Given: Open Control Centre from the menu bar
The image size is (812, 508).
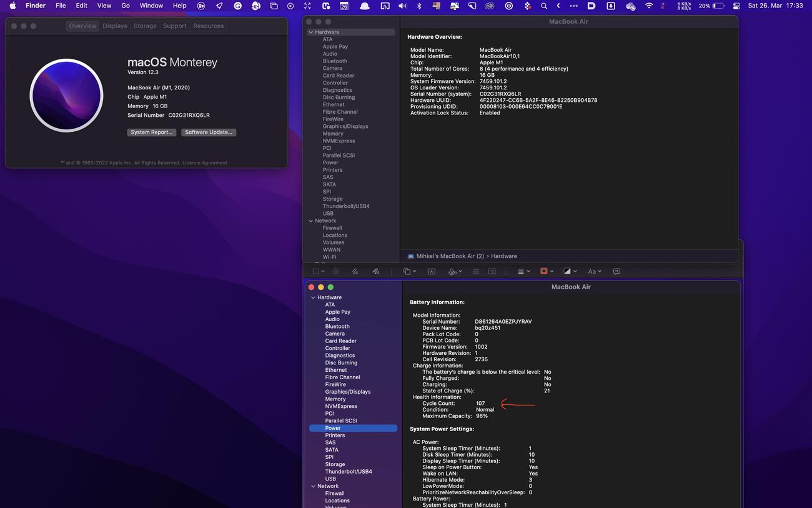Looking at the screenshot, I should pos(736,6).
